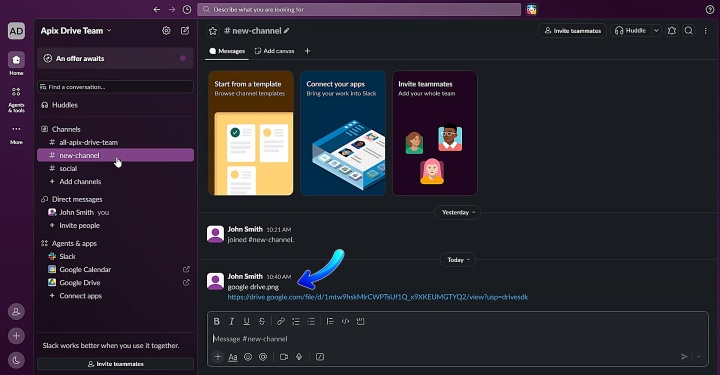
Task: Expand the Today date dropdown
Action: pos(458,260)
